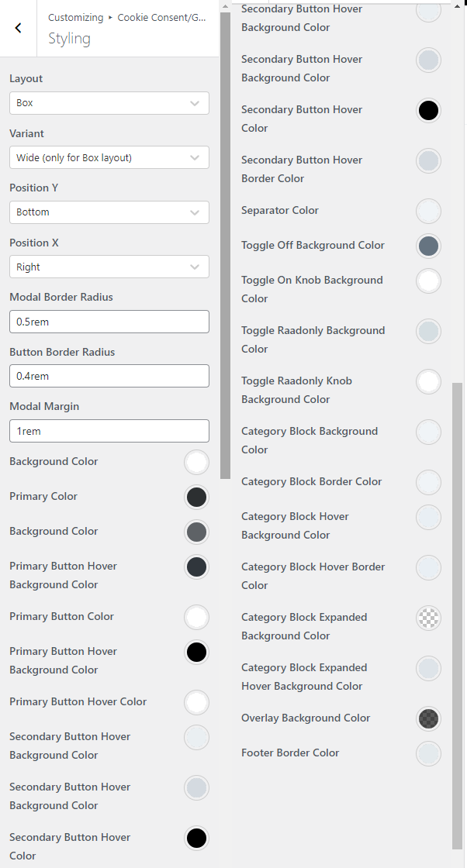The image size is (467, 868).
Task: Pick the Primary Button Color swatch
Action: (197, 617)
